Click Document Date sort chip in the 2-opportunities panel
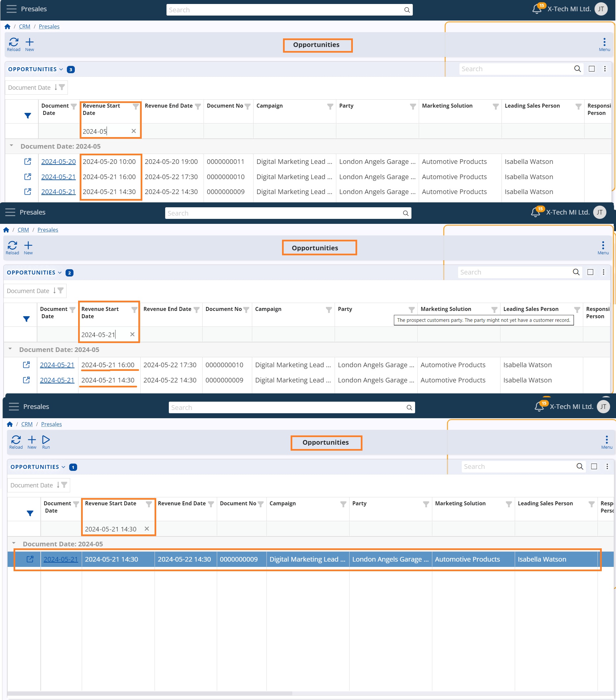The image size is (616, 700). pos(35,291)
